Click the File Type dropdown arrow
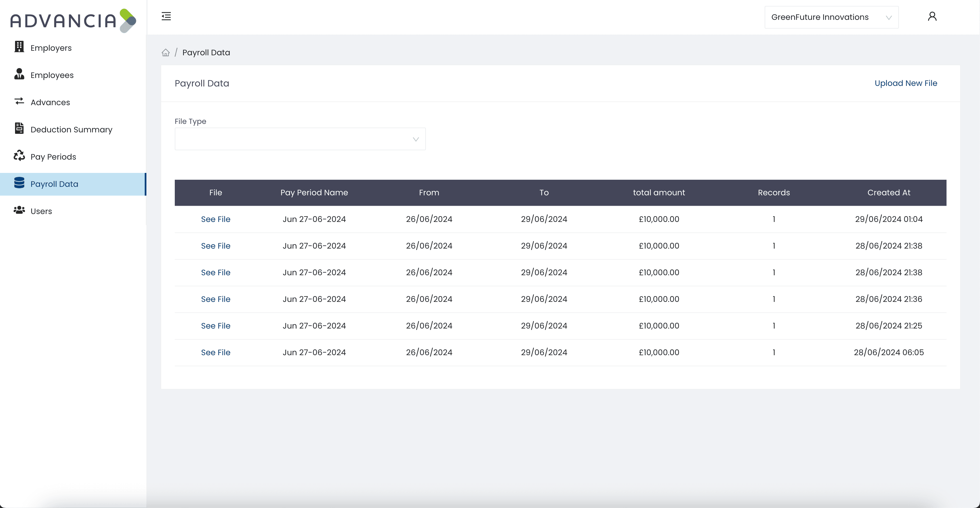Screen dimensions: 980x508 click(x=415, y=139)
